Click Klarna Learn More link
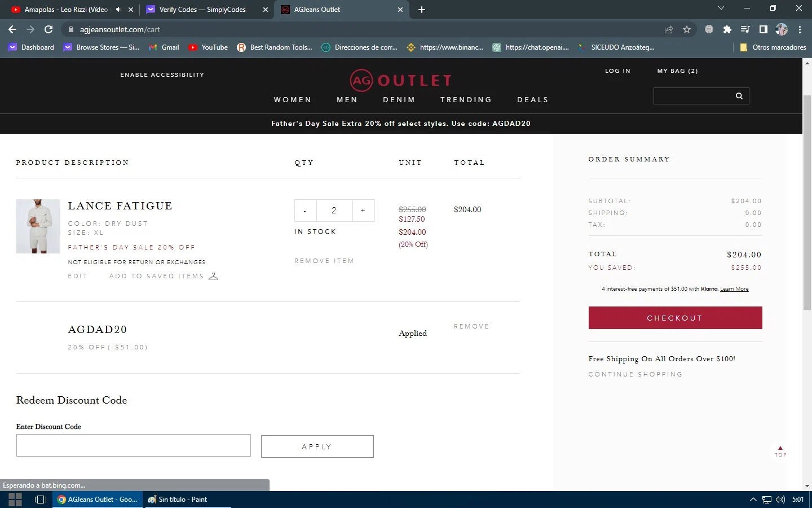The width and height of the screenshot is (812, 508). [734, 289]
